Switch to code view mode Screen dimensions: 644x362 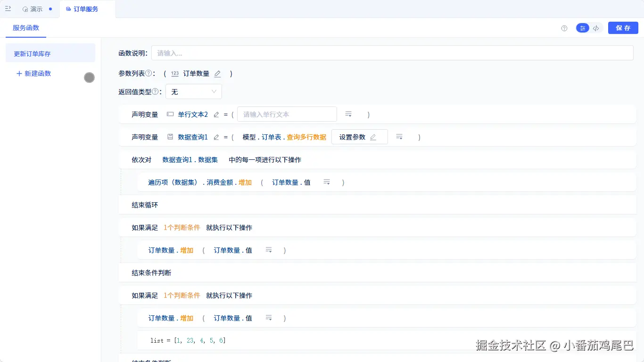click(x=596, y=28)
